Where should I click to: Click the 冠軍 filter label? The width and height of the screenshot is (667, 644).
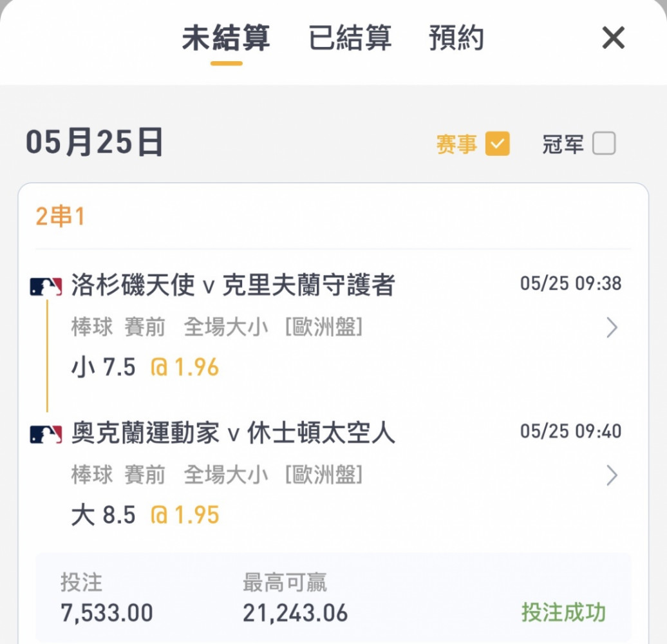click(563, 144)
